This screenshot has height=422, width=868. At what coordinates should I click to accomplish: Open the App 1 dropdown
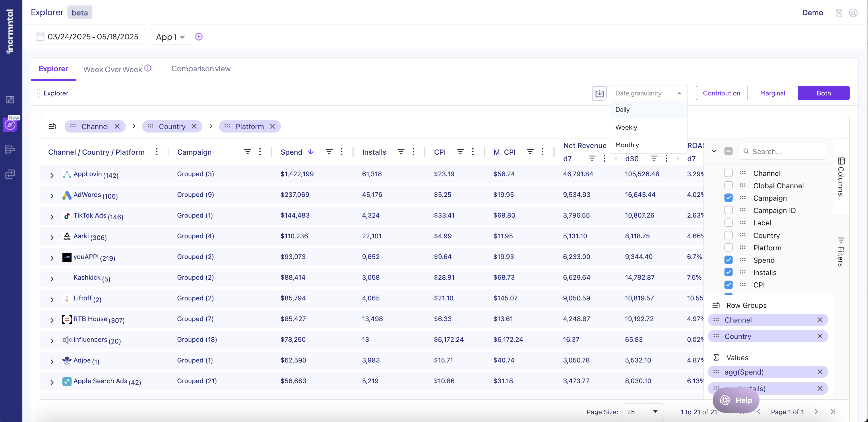[170, 37]
